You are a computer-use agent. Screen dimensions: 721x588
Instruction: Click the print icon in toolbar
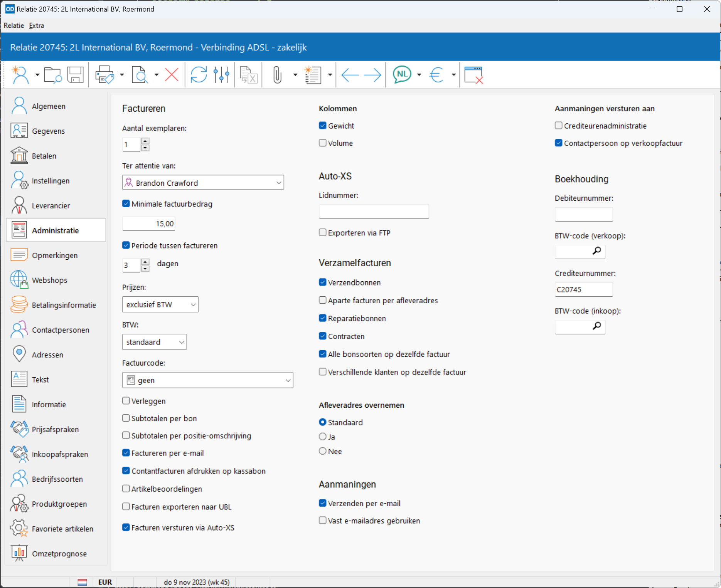105,75
